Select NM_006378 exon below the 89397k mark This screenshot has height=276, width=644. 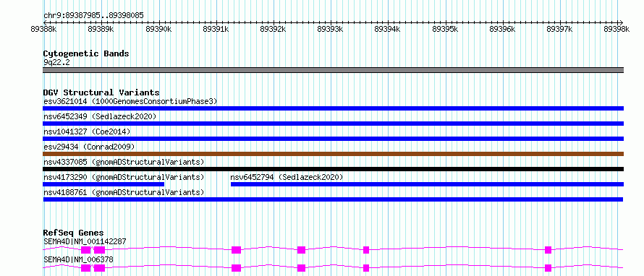pyautogui.click(x=548, y=268)
